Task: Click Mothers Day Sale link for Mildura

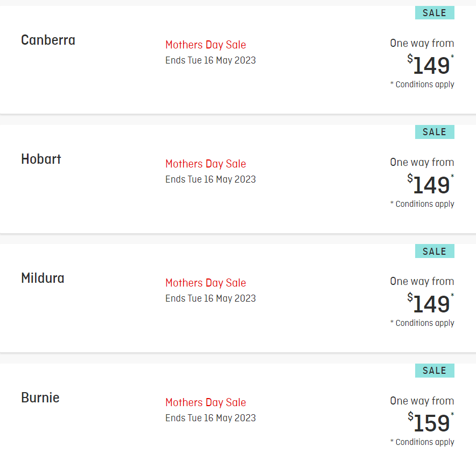Action: click(x=206, y=283)
